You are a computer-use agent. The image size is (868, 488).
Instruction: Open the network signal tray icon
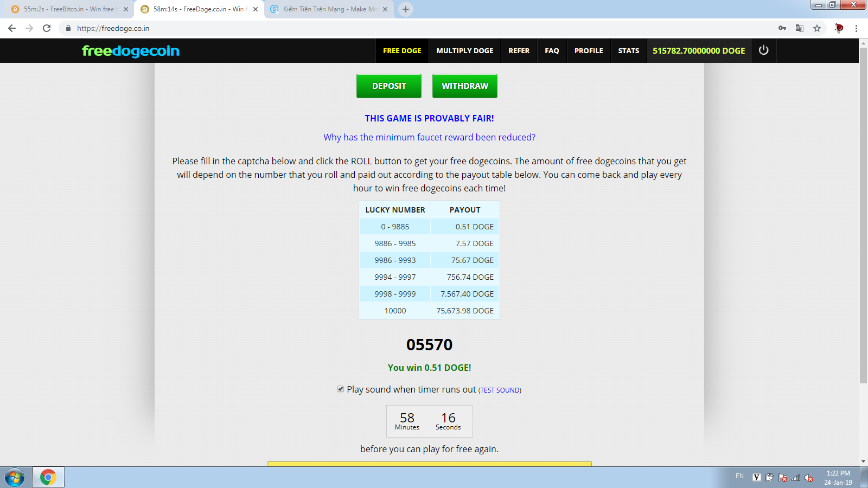796,478
